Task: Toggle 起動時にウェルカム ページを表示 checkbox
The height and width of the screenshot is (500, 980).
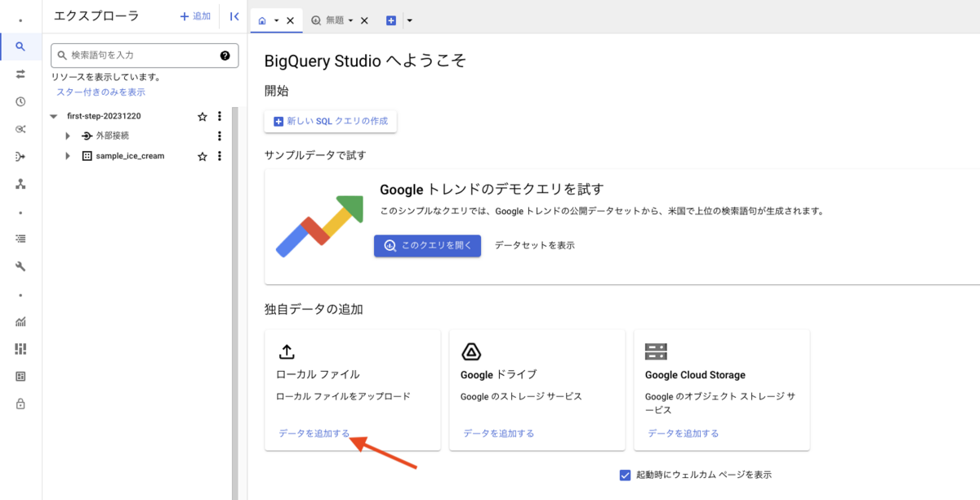Action: tap(626, 475)
